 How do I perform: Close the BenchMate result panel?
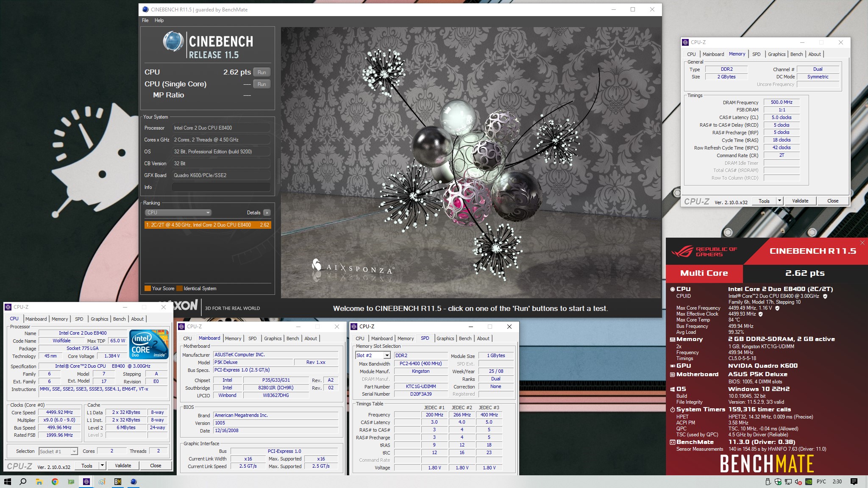tap(862, 243)
